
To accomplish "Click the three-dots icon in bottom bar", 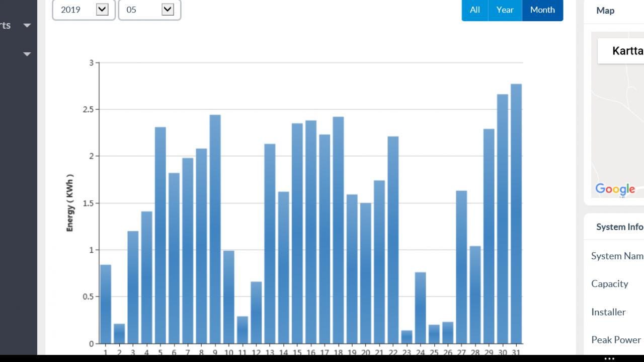I will click(x=609, y=358).
